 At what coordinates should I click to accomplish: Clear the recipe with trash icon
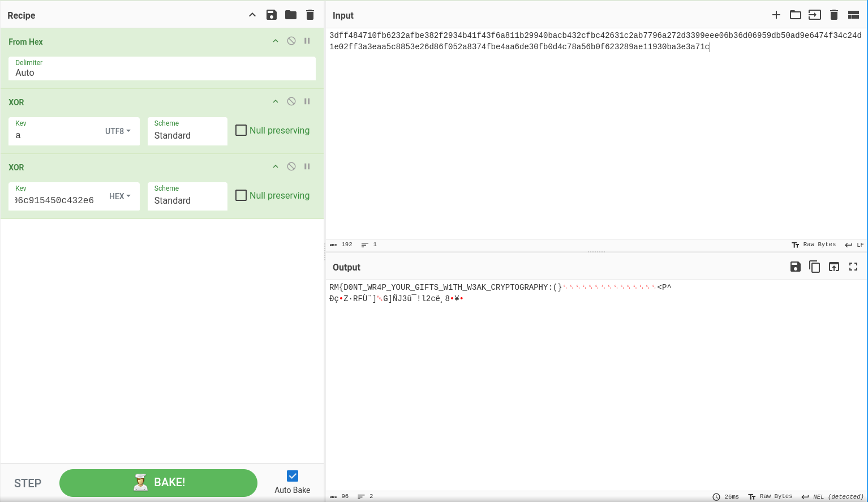310,15
